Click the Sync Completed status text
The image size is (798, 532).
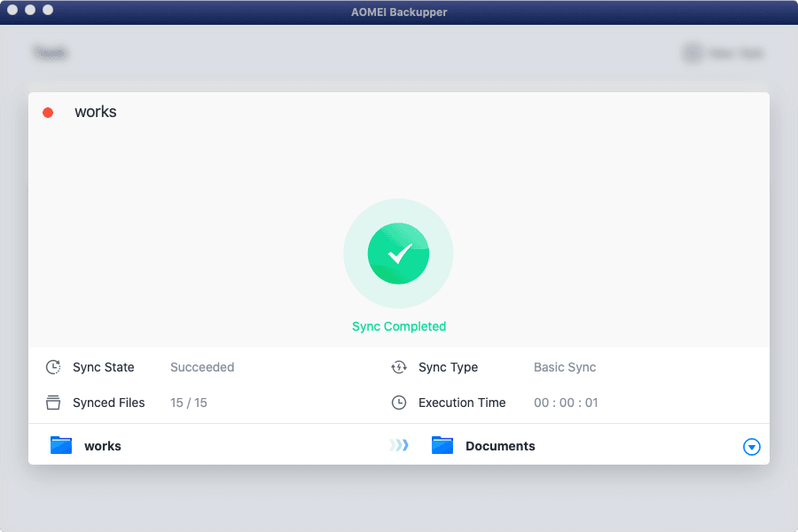point(399,326)
